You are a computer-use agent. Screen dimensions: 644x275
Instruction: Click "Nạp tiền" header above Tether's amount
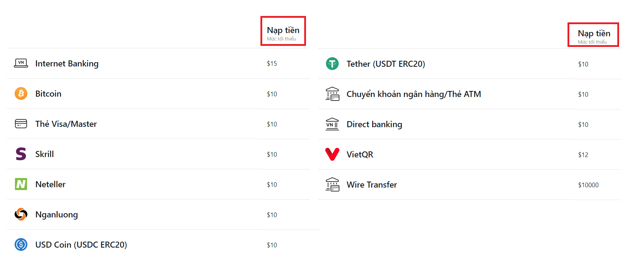tap(594, 33)
